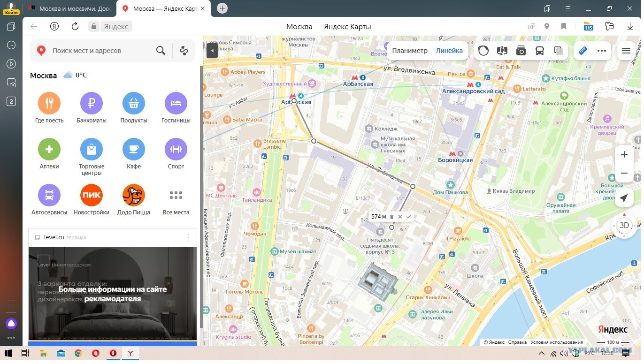Zoom in with the plus button
This screenshot has height=364, width=644.
(x=624, y=154)
